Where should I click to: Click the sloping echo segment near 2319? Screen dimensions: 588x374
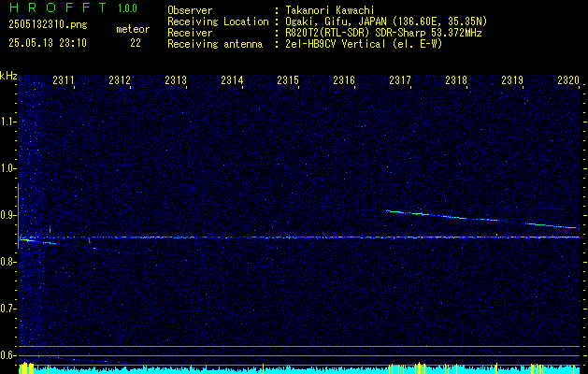coord(552,225)
